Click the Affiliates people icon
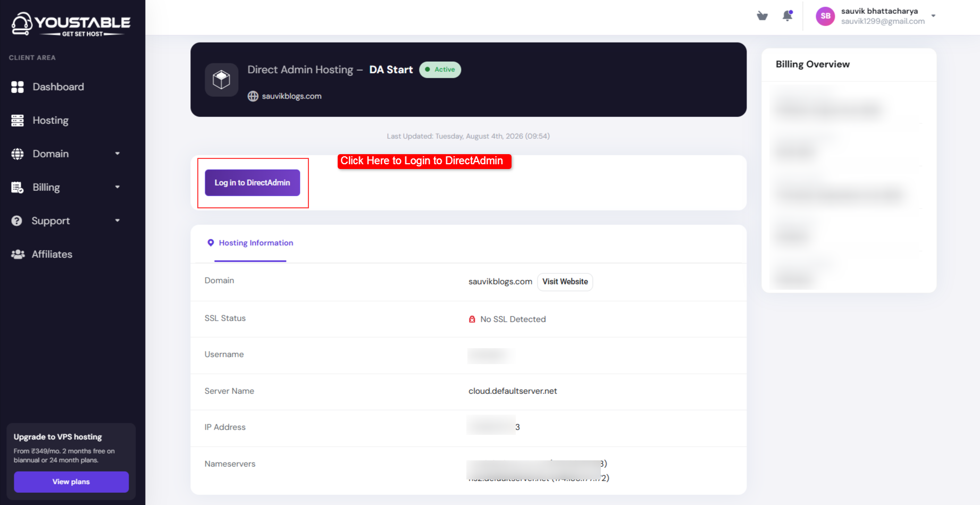 click(x=18, y=255)
